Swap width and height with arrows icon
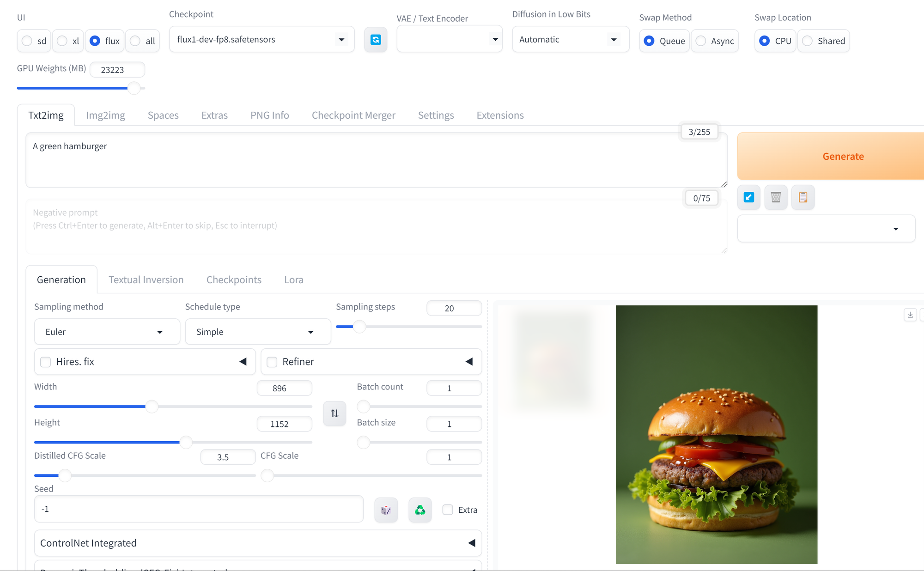The height and width of the screenshot is (571, 924). 334,413
